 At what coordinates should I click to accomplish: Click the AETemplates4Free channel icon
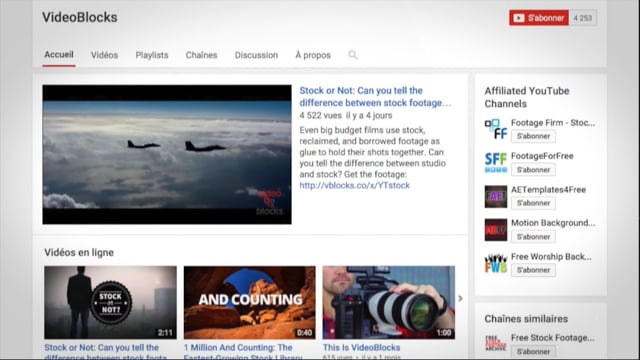click(x=496, y=196)
